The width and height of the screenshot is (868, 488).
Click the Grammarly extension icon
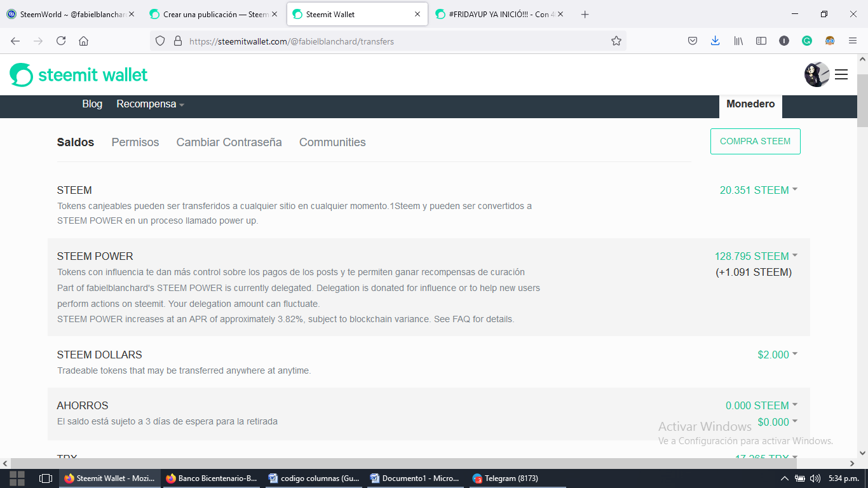coord(807,41)
